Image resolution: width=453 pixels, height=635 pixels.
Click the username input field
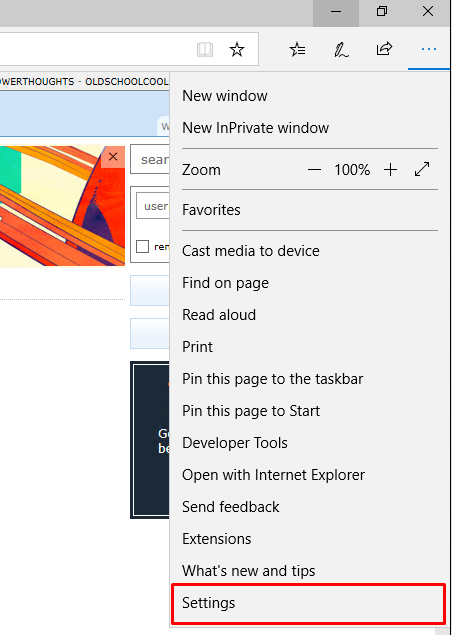point(153,206)
